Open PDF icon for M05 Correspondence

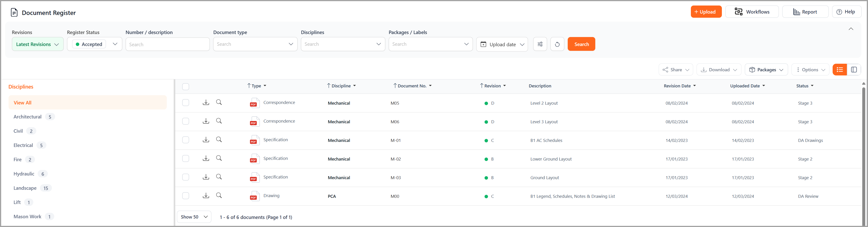tap(254, 103)
